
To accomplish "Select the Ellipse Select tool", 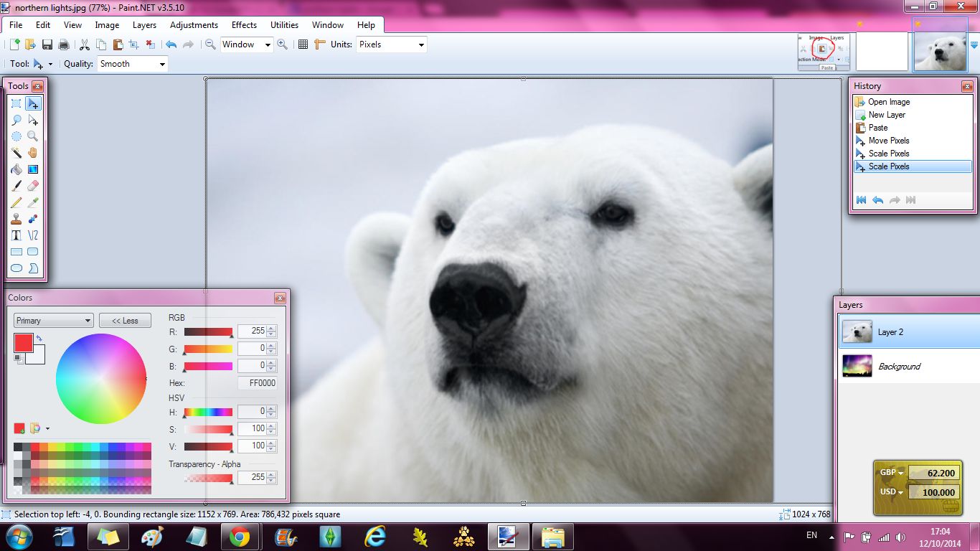I will point(16,136).
